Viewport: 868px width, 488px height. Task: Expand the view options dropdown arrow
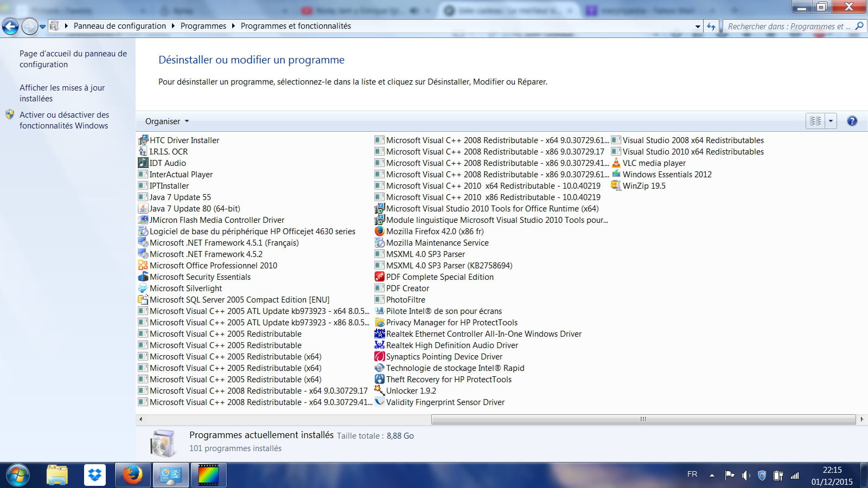click(831, 121)
